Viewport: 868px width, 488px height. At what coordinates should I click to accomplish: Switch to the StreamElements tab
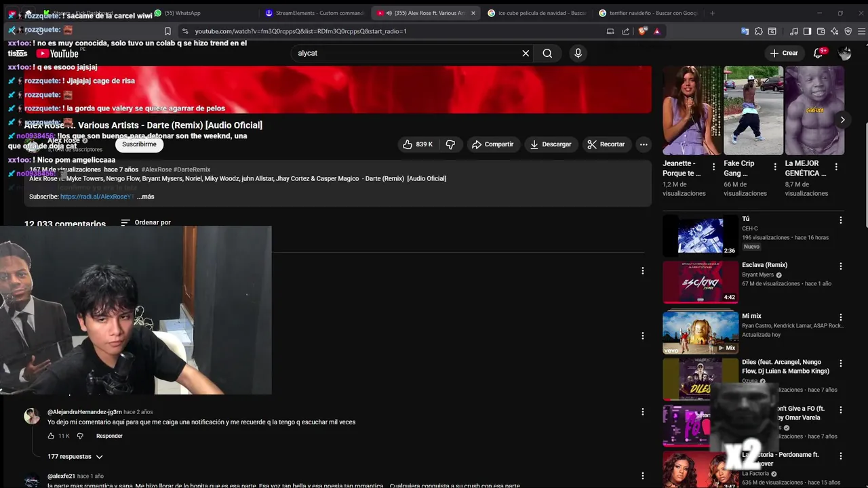coord(315,13)
